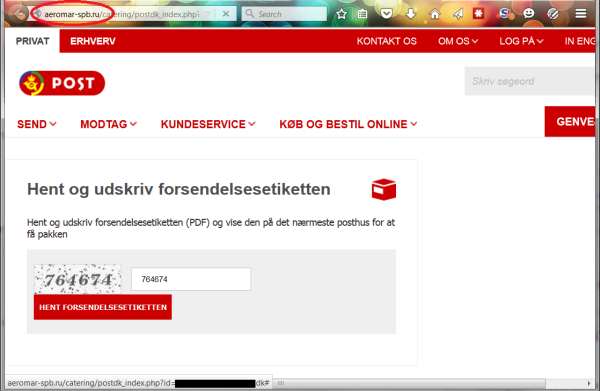Image resolution: width=600 pixels, height=391 pixels.
Task: Click heading 'Hent og udskriv forsendelsesetiketten'
Action: [179, 189]
